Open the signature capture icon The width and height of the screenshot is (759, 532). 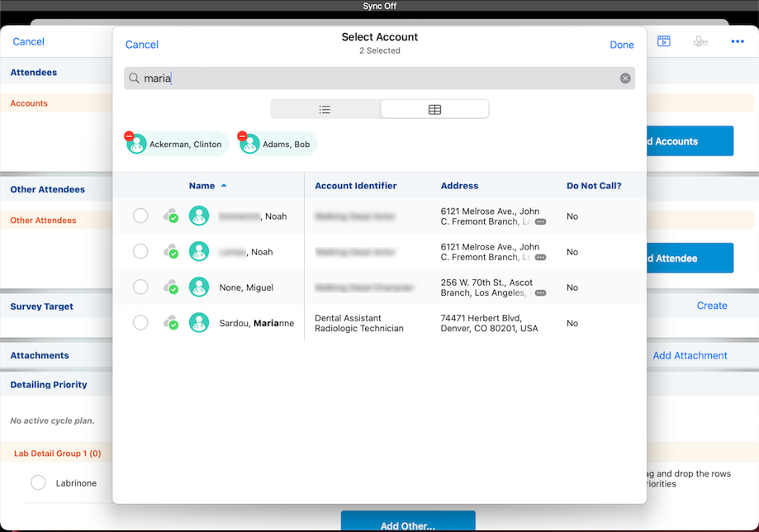(x=700, y=40)
